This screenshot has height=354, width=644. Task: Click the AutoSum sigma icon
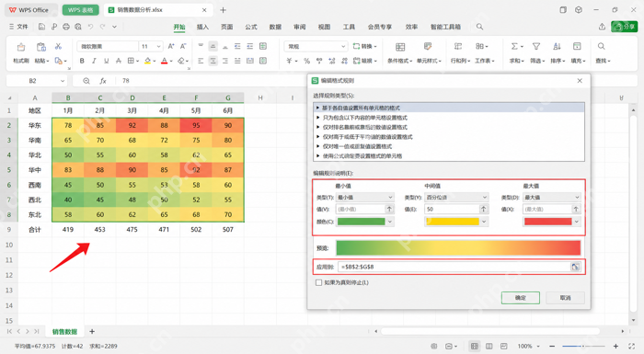point(514,46)
